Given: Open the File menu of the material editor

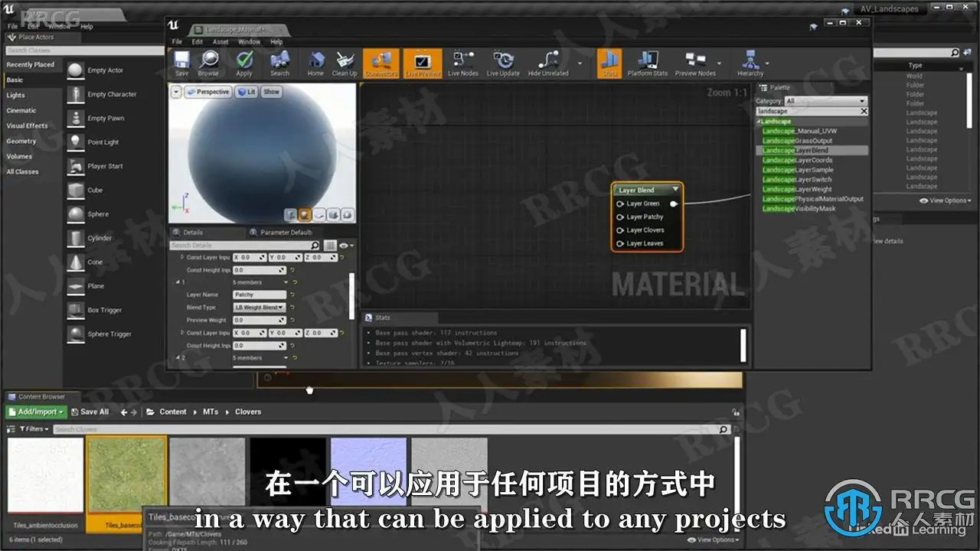Looking at the screenshot, I should (x=177, y=41).
